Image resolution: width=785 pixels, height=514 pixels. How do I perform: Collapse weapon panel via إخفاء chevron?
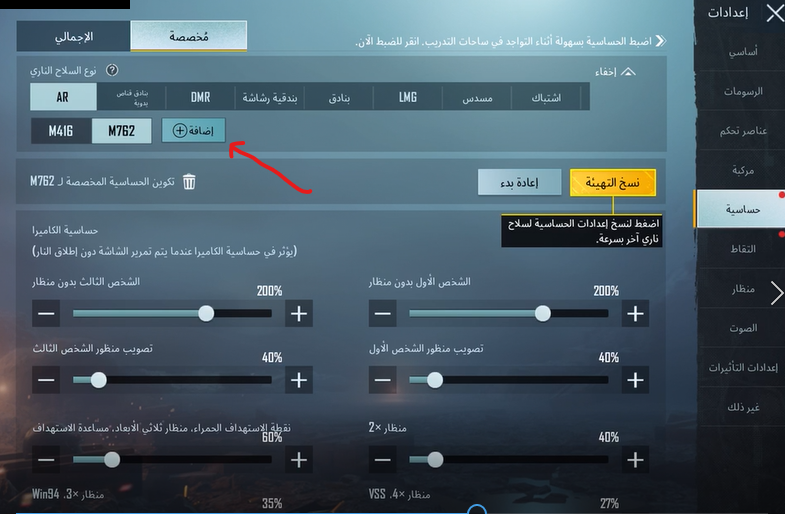(628, 72)
